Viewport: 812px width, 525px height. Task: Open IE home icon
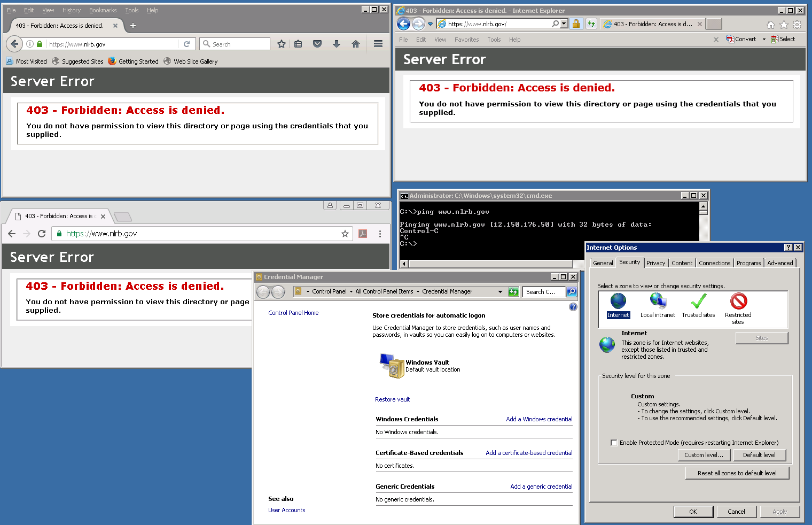tap(770, 25)
